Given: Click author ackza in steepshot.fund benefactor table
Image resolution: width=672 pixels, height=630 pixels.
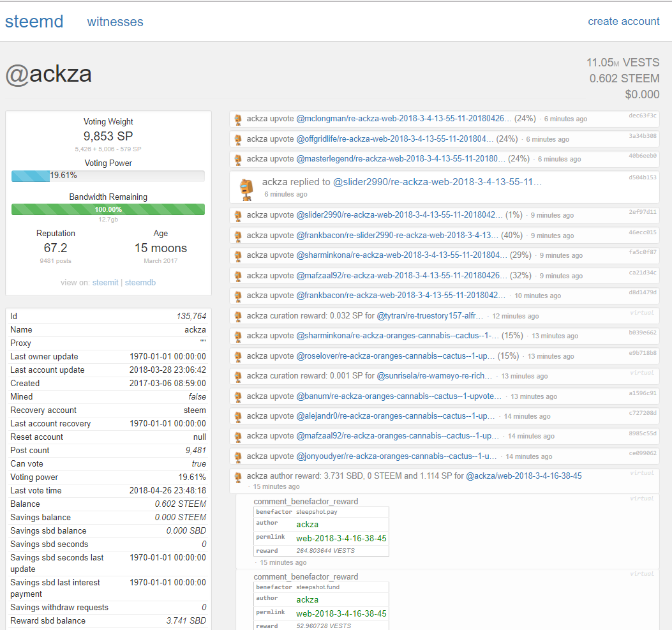Looking at the screenshot, I should coord(308,599).
